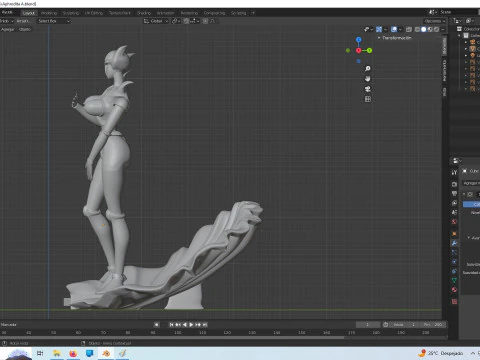This screenshot has width=480, height=360.
Task: Click Play Reverse playback button
Action: pyautogui.click(x=185, y=324)
